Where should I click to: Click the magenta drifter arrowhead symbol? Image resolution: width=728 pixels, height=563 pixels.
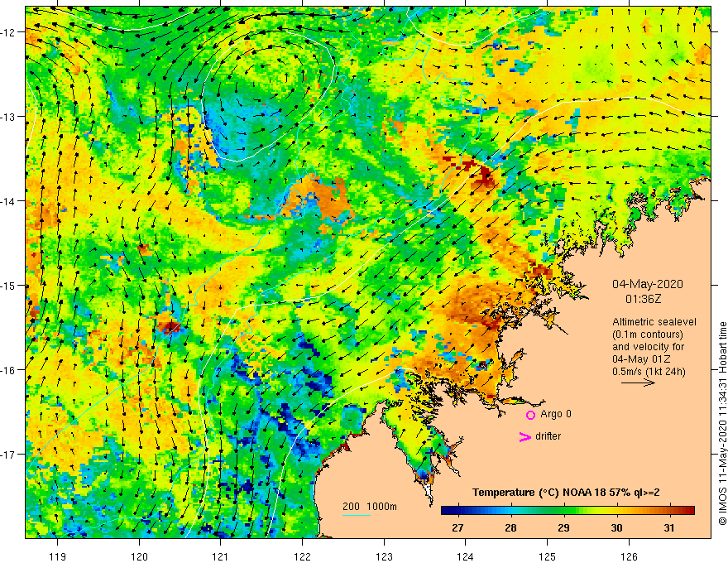pyautogui.click(x=524, y=436)
